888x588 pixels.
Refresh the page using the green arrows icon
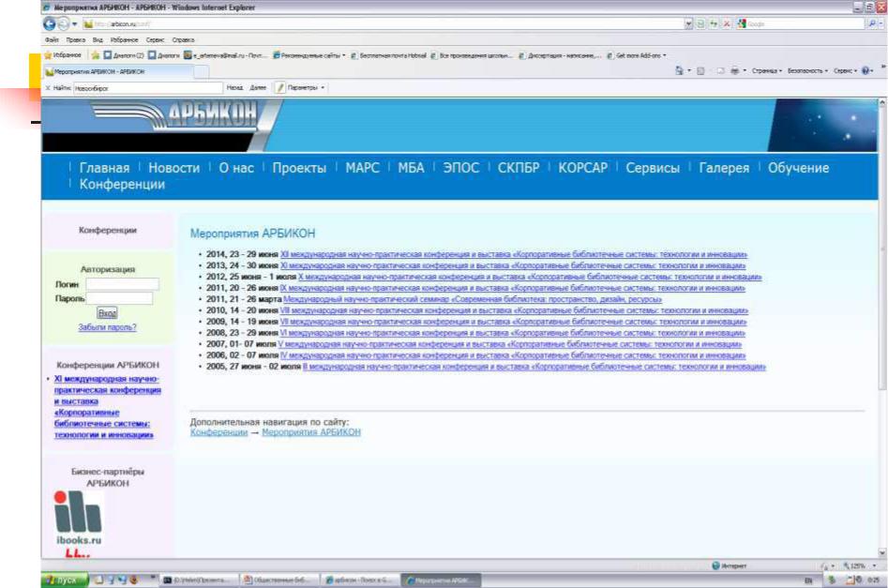click(x=714, y=23)
